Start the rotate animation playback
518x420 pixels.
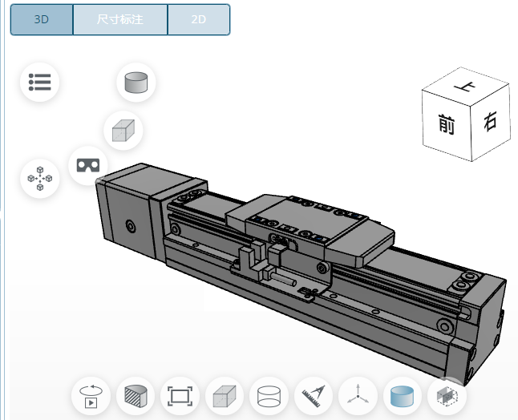(x=91, y=396)
